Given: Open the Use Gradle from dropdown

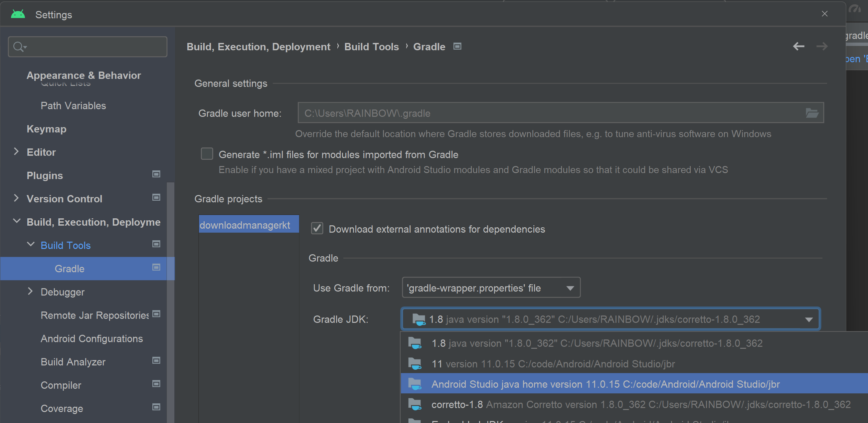Looking at the screenshot, I should pyautogui.click(x=491, y=288).
